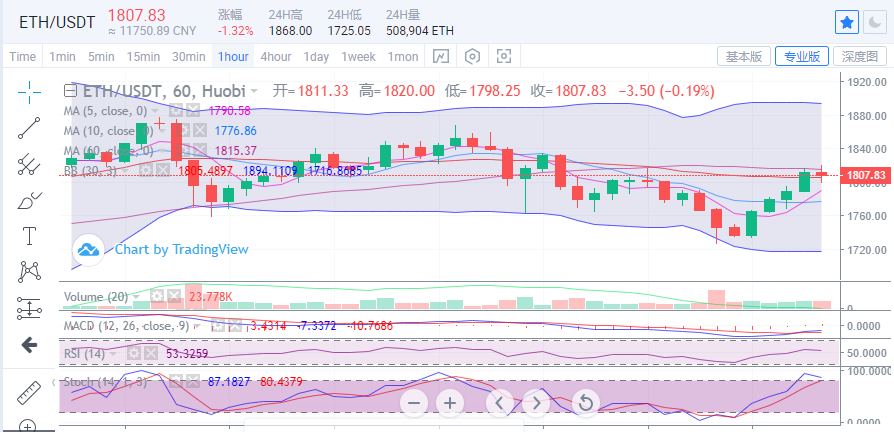Open settings gear for MA 60
This screenshot has width=894, height=432.
[181, 150]
